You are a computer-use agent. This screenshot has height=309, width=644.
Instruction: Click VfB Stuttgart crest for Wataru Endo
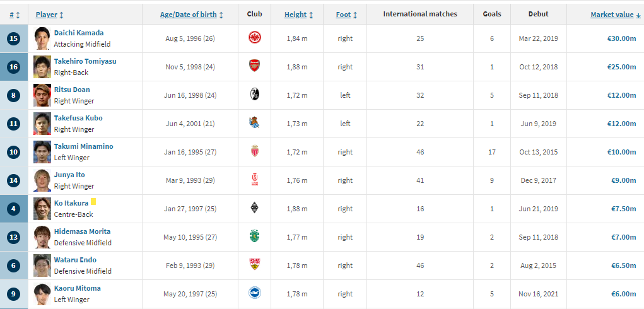click(255, 265)
